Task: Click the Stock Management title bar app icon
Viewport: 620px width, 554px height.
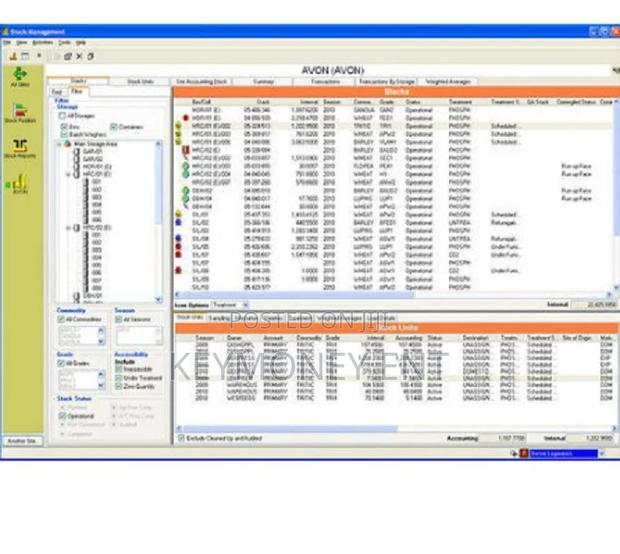Action: point(5,32)
